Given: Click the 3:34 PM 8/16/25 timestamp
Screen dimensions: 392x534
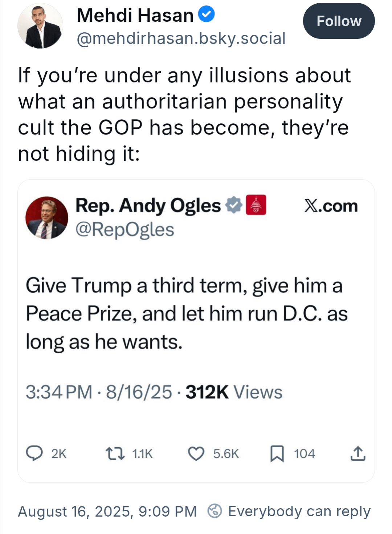Looking at the screenshot, I should pos(99,392).
